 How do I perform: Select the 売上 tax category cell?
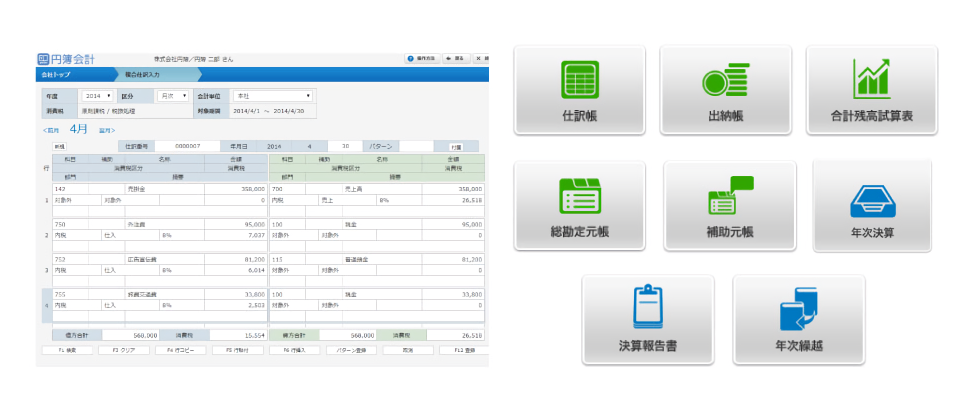(347, 200)
